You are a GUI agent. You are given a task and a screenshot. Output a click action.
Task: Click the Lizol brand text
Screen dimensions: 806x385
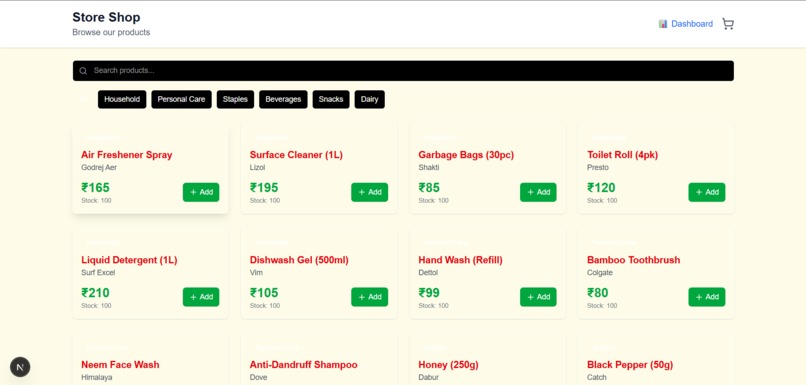pos(258,168)
